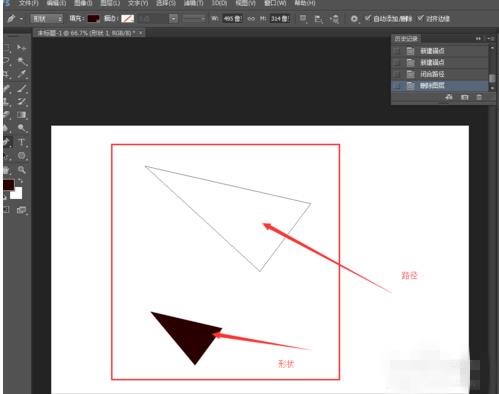499x394 pixels.
Task: Toggle the 对齐边缘 checkbox
Action: [421, 18]
